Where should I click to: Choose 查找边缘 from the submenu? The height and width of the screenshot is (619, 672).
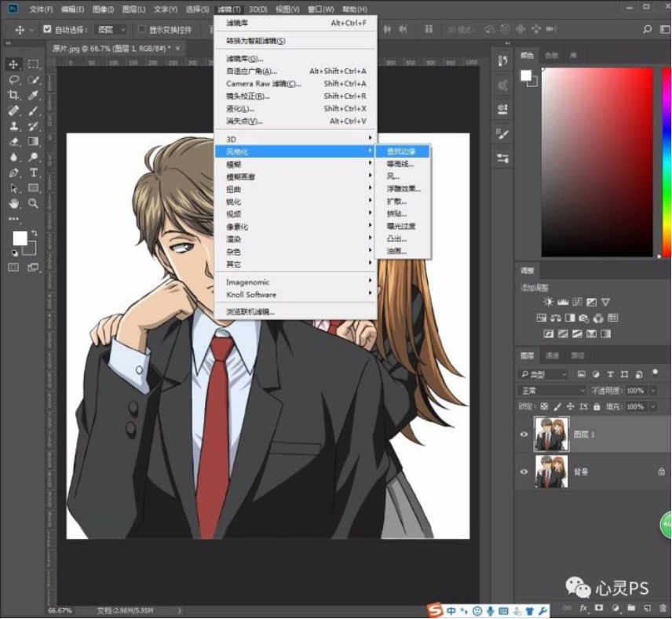click(x=401, y=151)
